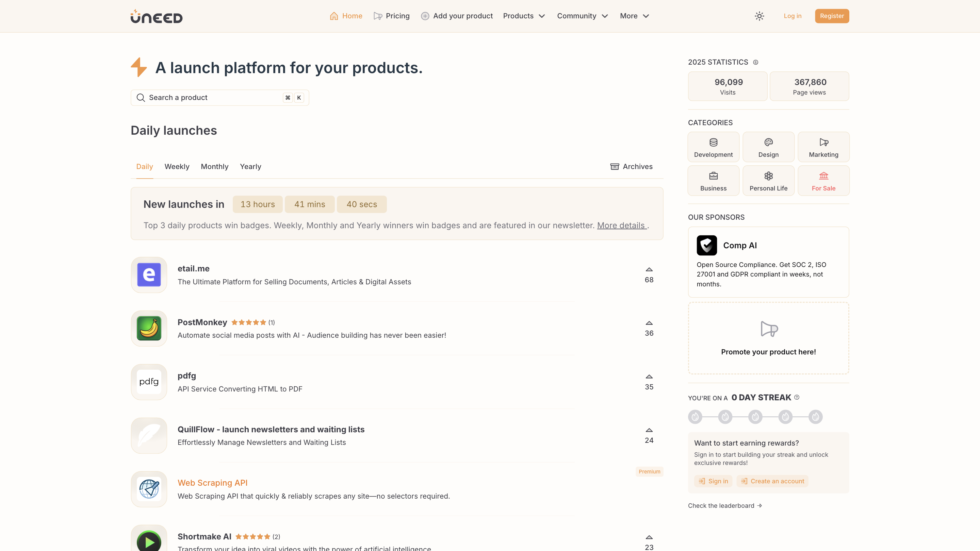Click the statistics info icon
This screenshot has width=980, height=551.
(755, 62)
